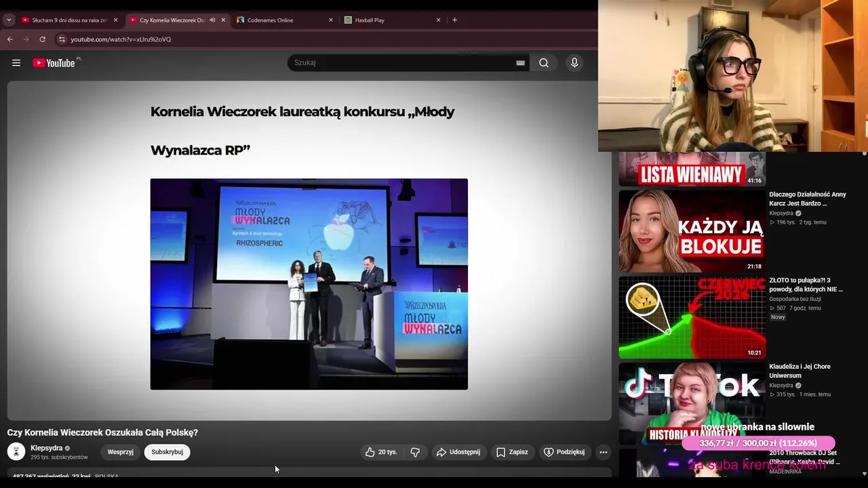
Task: Expand the browser tab search dropdown
Action: pyautogui.click(x=9, y=20)
